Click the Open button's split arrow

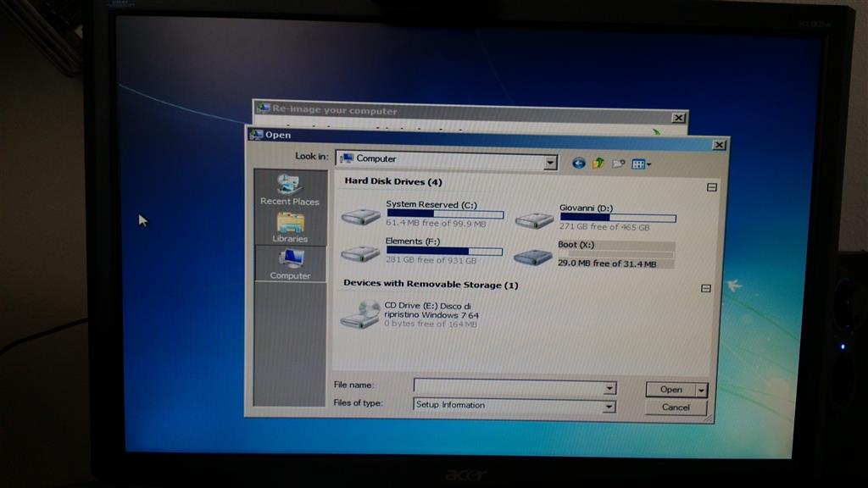point(701,391)
